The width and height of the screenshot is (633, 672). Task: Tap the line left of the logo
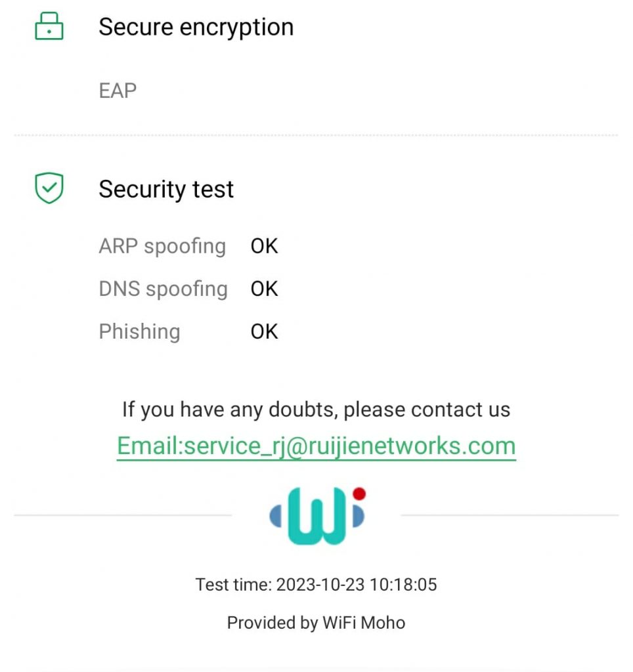point(123,516)
